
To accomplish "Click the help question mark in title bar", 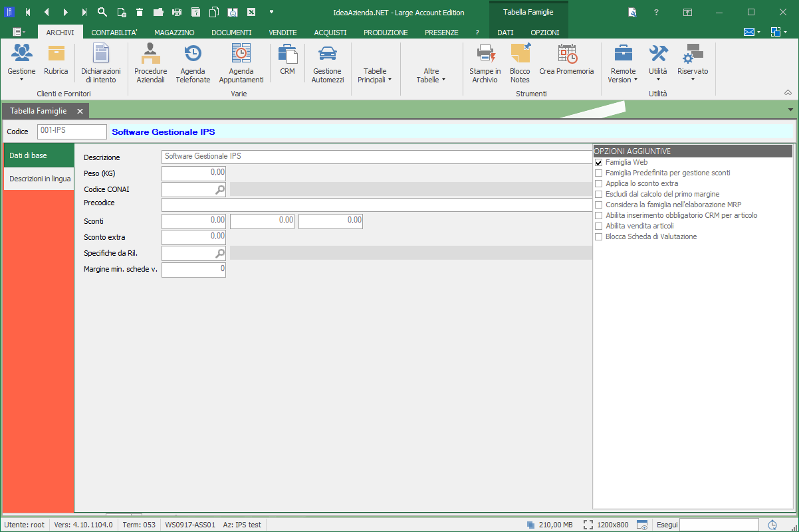I will [x=656, y=13].
